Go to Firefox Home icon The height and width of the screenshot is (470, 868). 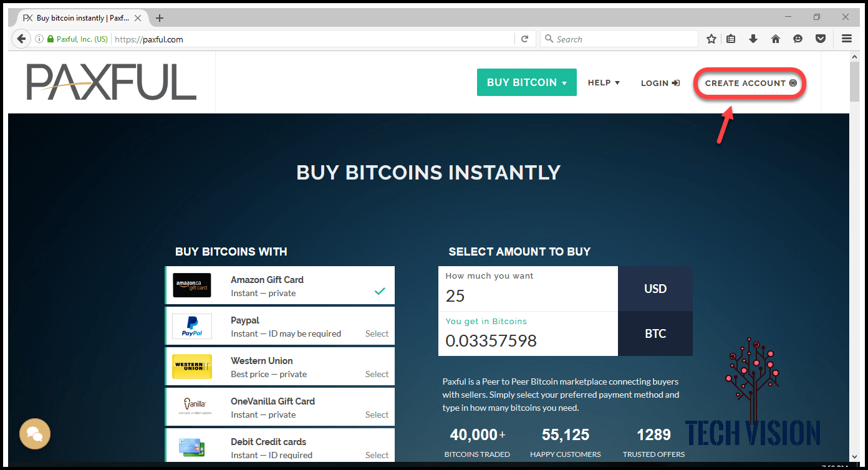pos(776,39)
